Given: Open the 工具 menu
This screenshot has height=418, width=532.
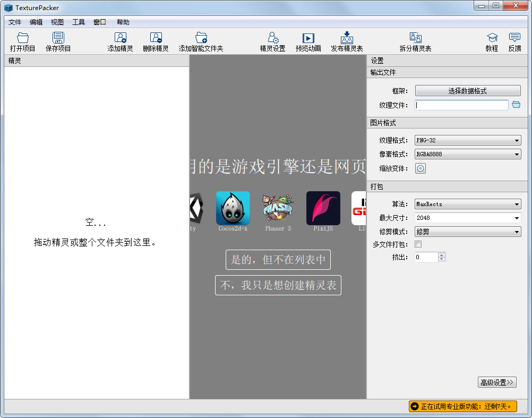Looking at the screenshot, I should tap(79, 22).
